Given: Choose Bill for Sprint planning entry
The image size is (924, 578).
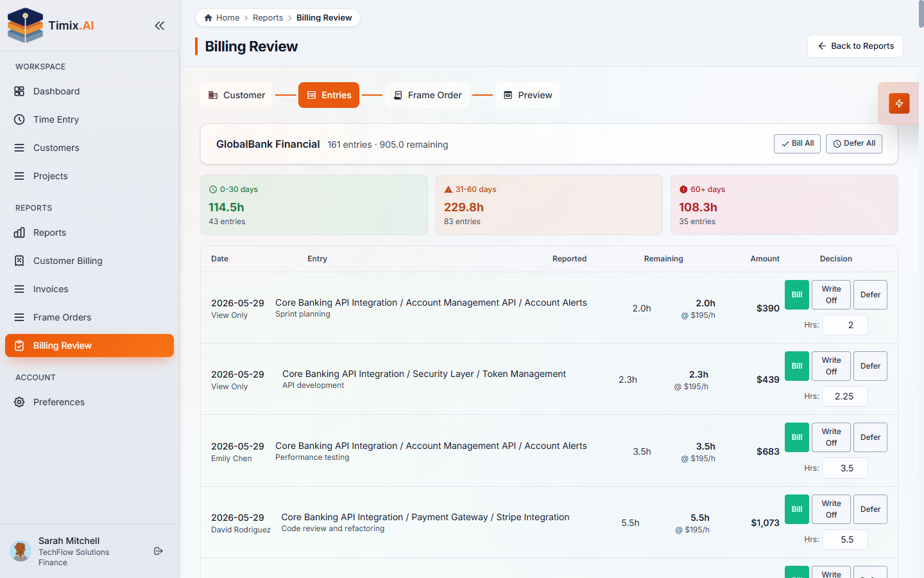Looking at the screenshot, I should [x=797, y=295].
